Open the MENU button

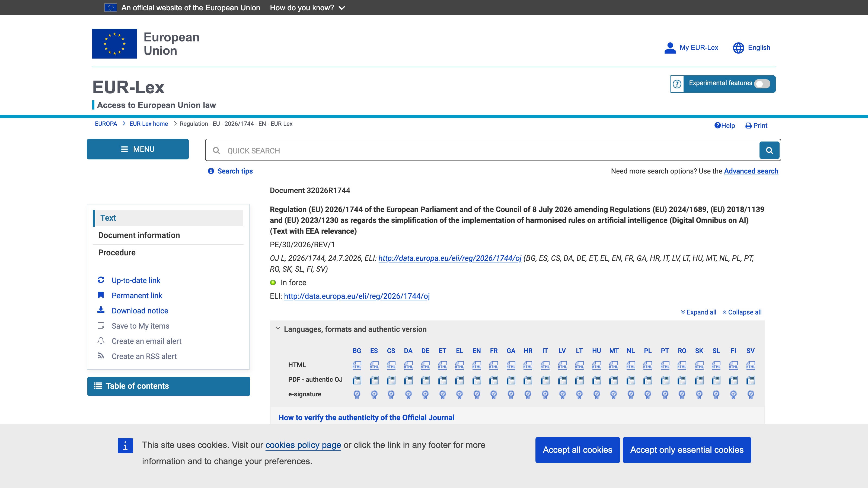click(138, 149)
